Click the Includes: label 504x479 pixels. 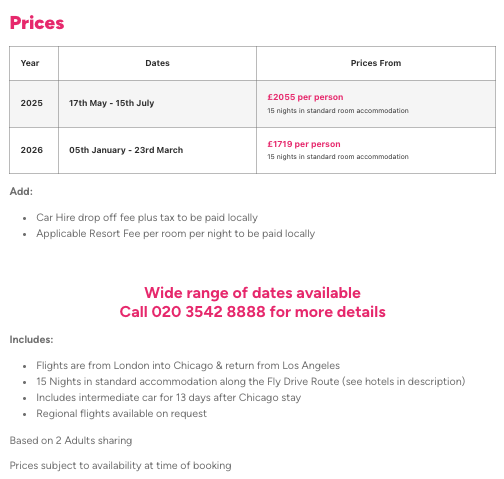(31, 339)
